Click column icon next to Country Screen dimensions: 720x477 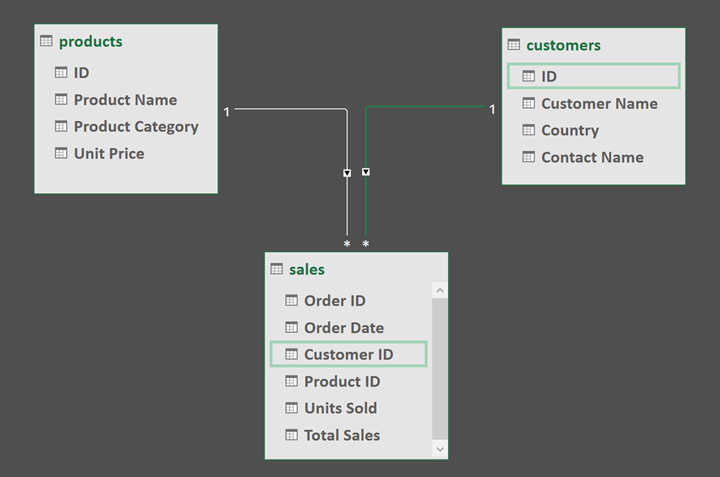tap(528, 130)
